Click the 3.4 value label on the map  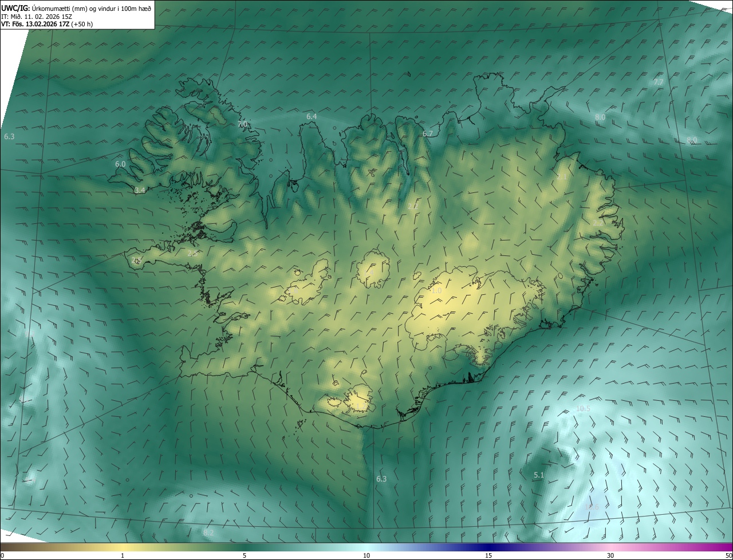140,190
